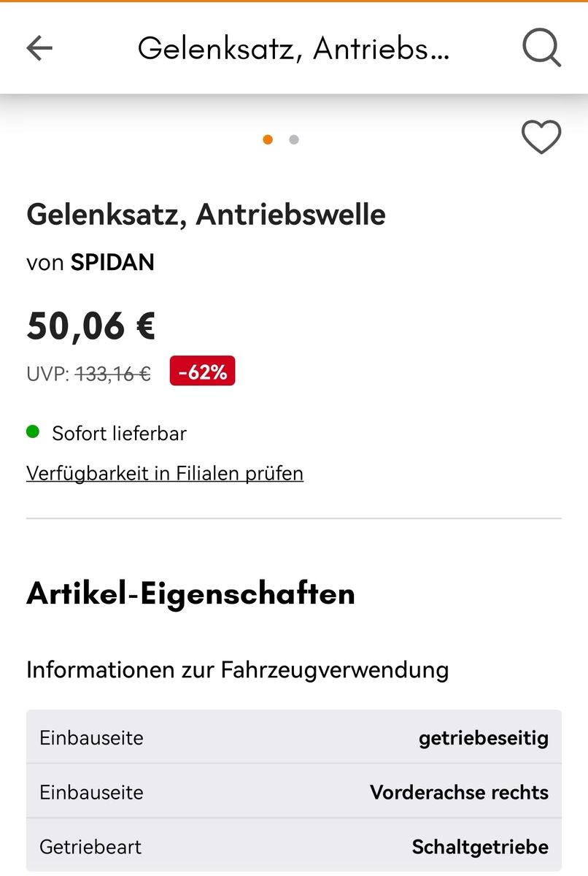
Task: Tap the "Artikel-Eigenschaften" section heading
Action: pos(190,593)
